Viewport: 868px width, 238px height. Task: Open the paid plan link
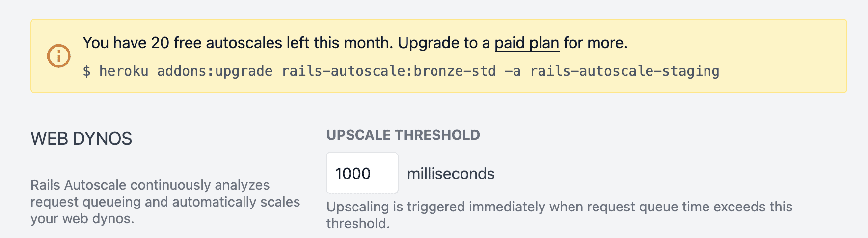click(x=526, y=43)
